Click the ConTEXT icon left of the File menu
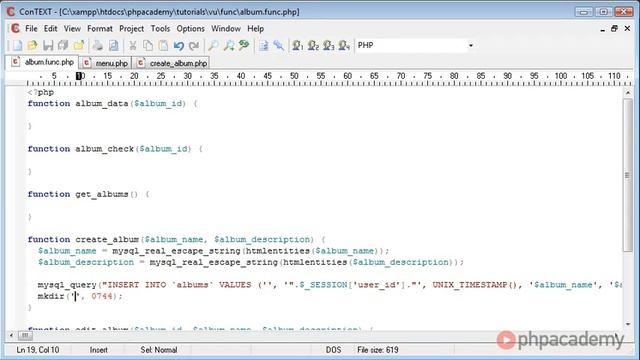This screenshot has height=360, width=640. tap(15, 28)
